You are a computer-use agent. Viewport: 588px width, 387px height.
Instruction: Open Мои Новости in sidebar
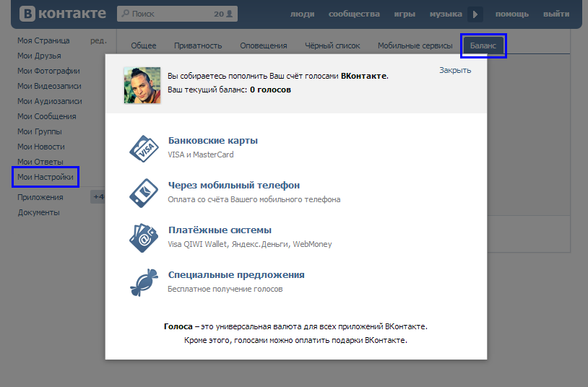[x=41, y=147]
